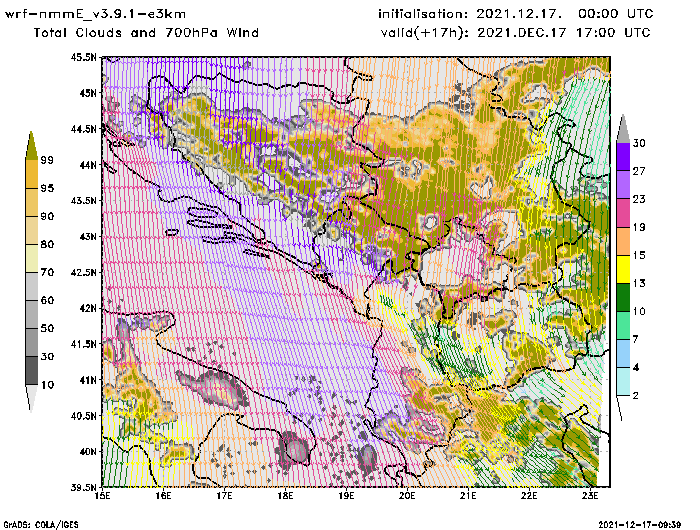Image resolution: width=700 pixels, height=530 pixels.
Task: Select the dark green 10–13 wind swatch
Action: click(623, 297)
